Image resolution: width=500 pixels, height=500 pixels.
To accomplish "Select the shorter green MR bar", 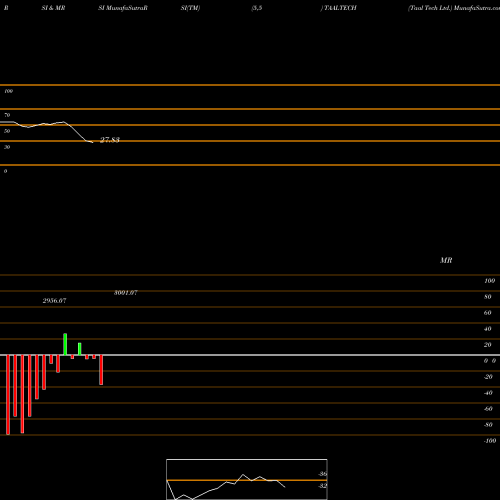I will click(80, 349).
